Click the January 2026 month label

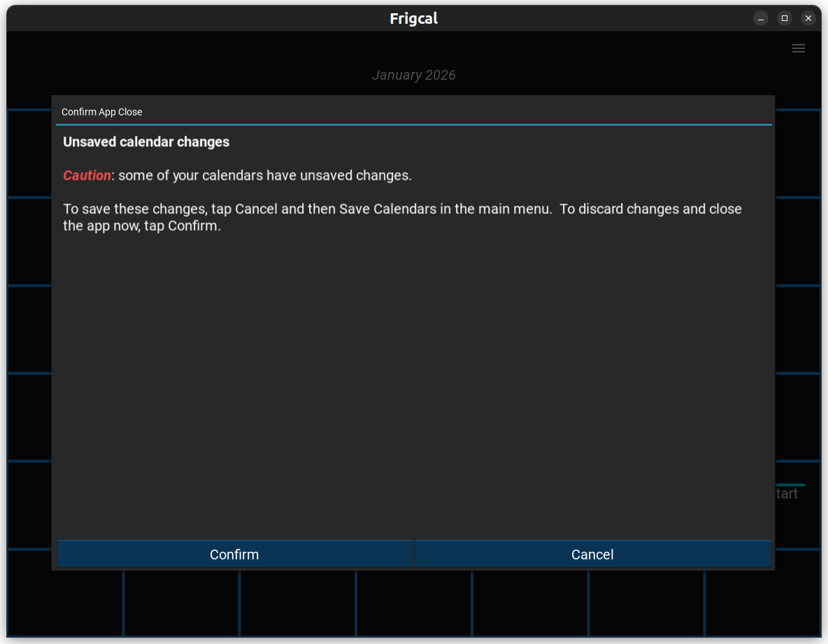413,75
